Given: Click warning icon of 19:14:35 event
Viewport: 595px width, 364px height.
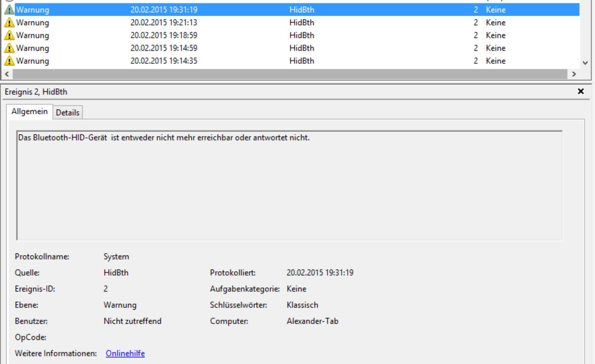Looking at the screenshot, I should (x=9, y=61).
